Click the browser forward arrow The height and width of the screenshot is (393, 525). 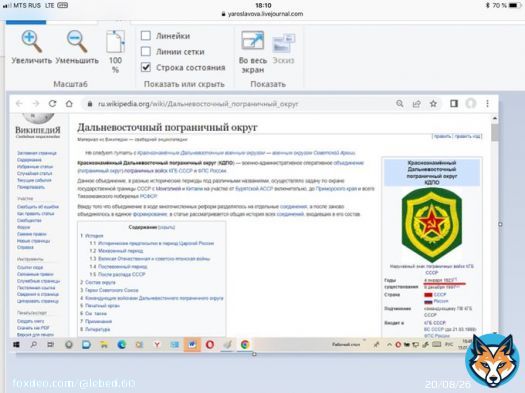[x=35, y=104]
